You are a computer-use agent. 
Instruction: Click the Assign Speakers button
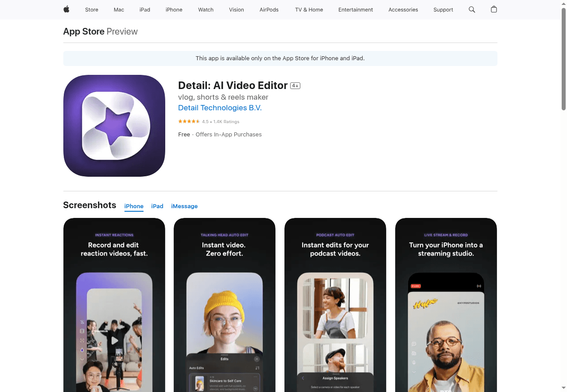pos(335,378)
